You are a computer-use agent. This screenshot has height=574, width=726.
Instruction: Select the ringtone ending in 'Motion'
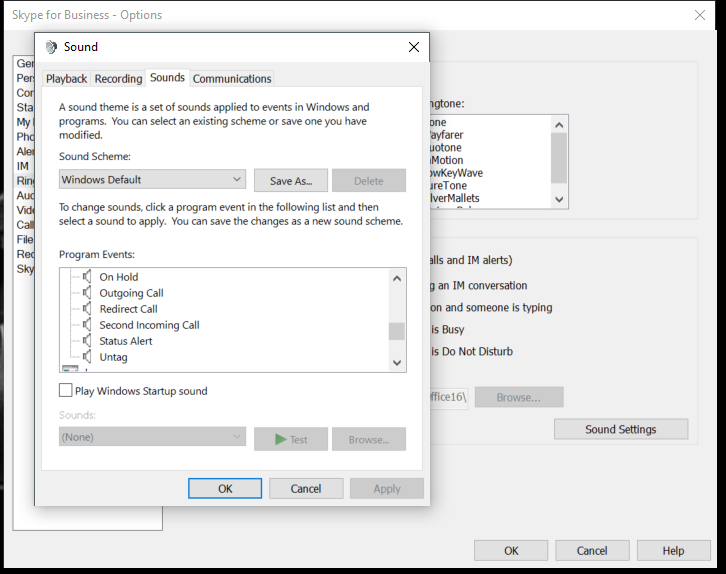pyautogui.click(x=447, y=160)
